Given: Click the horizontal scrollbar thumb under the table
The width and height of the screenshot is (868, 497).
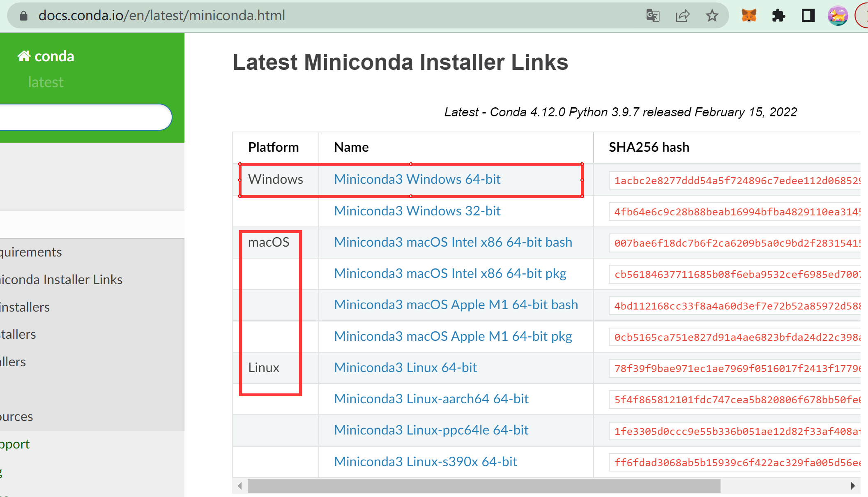Looking at the screenshot, I should click(x=484, y=486).
